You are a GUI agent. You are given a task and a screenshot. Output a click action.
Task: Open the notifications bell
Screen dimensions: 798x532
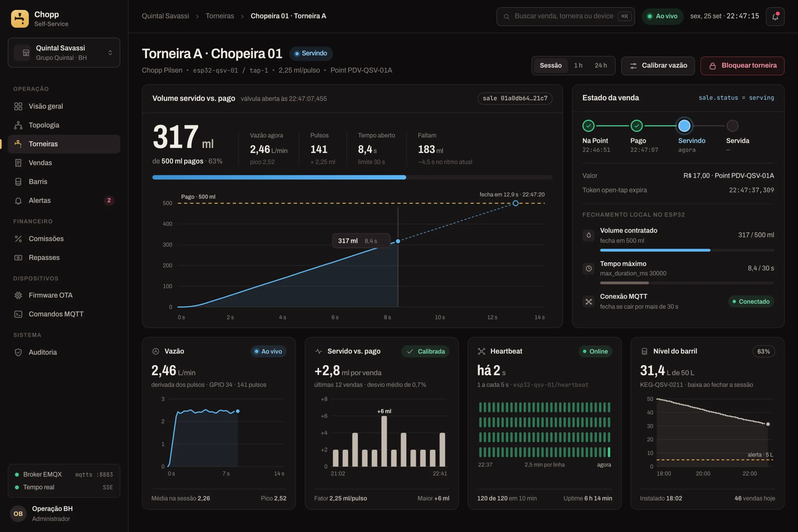point(775,16)
